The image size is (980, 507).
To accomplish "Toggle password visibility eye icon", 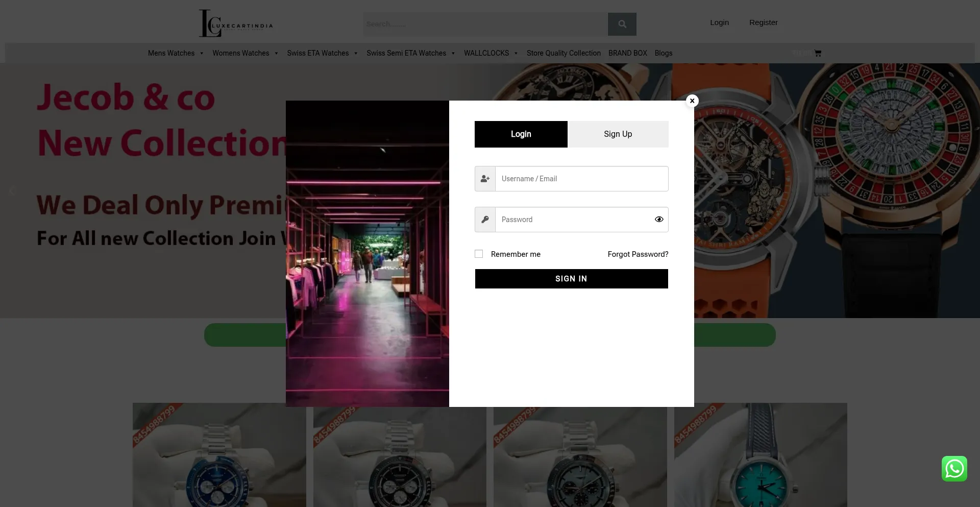I will pyautogui.click(x=659, y=220).
